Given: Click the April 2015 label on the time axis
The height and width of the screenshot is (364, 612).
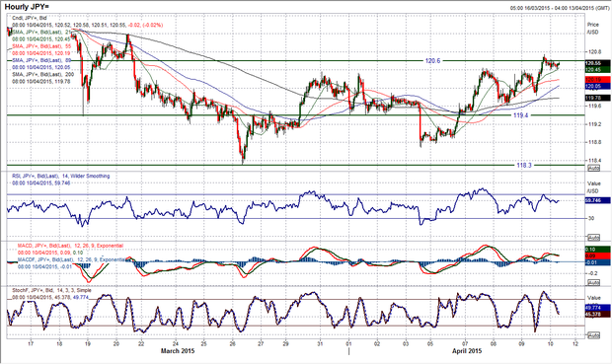Looking at the screenshot, I should [467, 351].
